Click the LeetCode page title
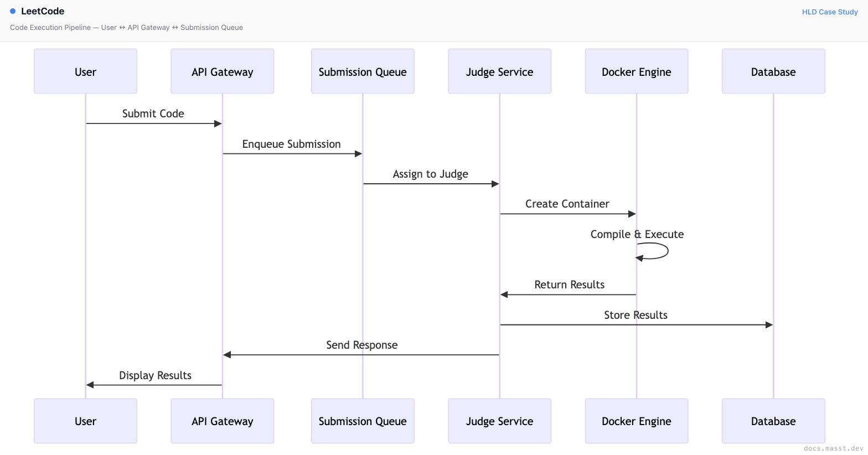The width and height of the screenshot is (868, 455). click(43, 11)
